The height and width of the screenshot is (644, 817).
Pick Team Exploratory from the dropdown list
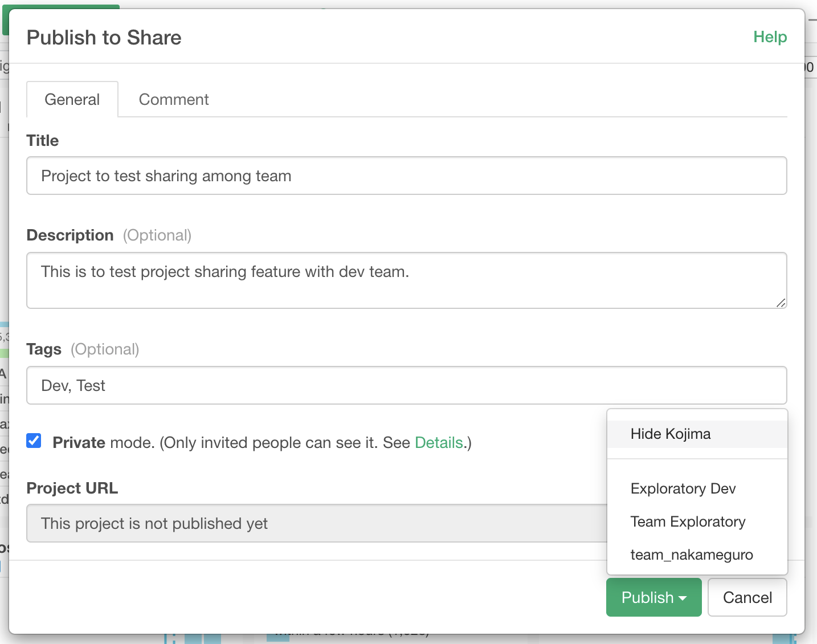(688, 522)
